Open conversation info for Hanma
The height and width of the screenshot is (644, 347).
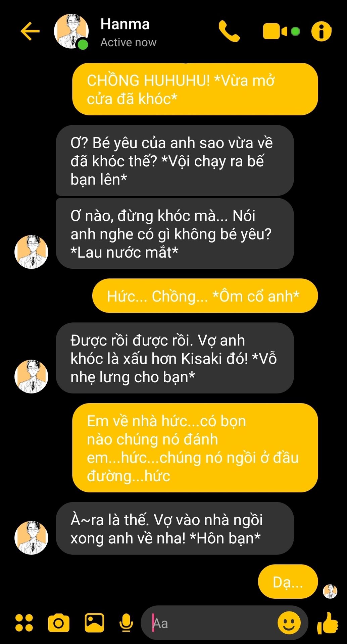pyautogui.click(x=321, y=32)
